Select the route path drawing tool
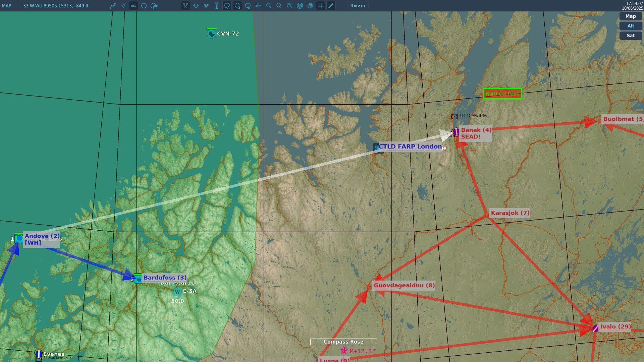644x362 pixels. 113,6
